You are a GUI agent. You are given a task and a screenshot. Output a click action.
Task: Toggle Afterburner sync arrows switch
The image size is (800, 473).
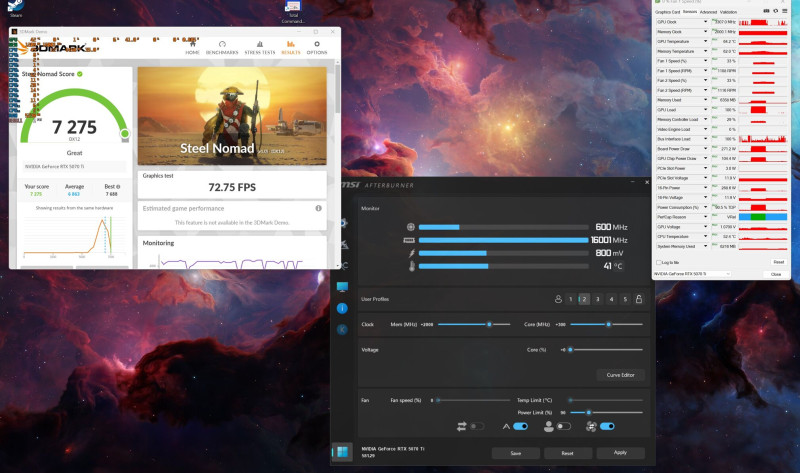pos(477,426)
